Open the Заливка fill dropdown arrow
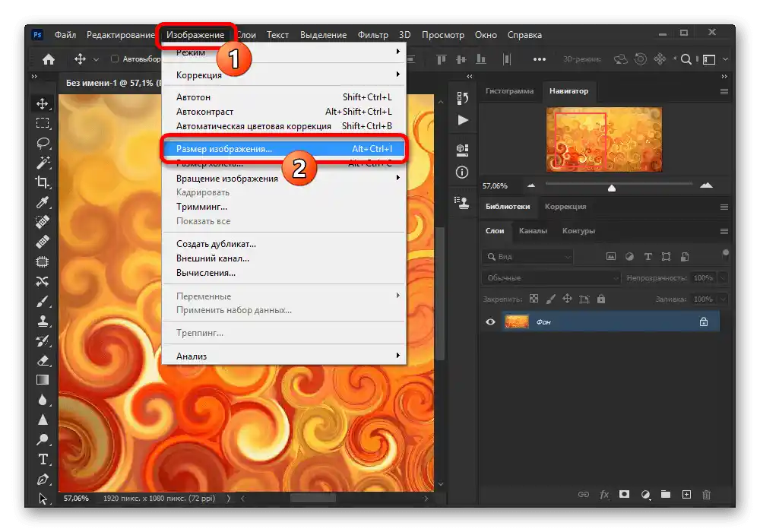 pyautogui.click(x=724, y=299)
